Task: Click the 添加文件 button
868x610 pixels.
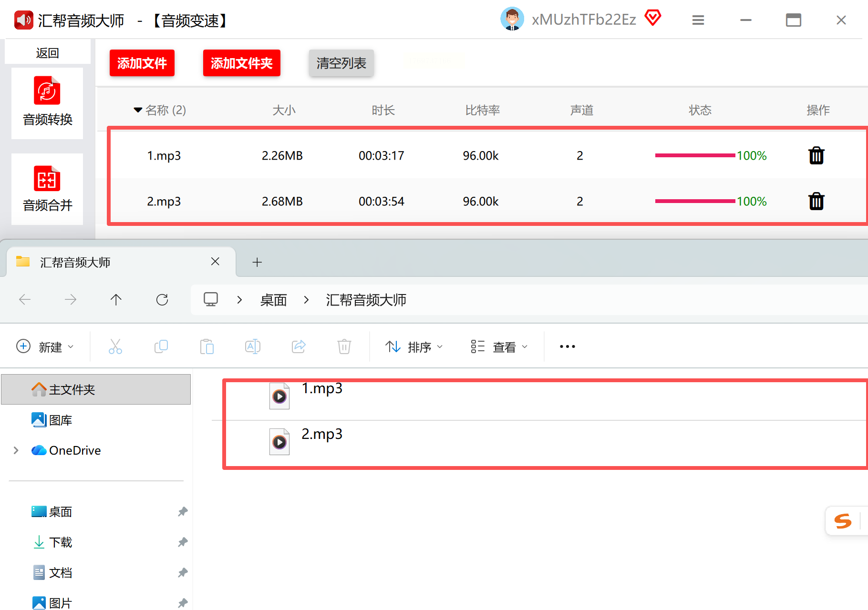Action: click(142, 63)
